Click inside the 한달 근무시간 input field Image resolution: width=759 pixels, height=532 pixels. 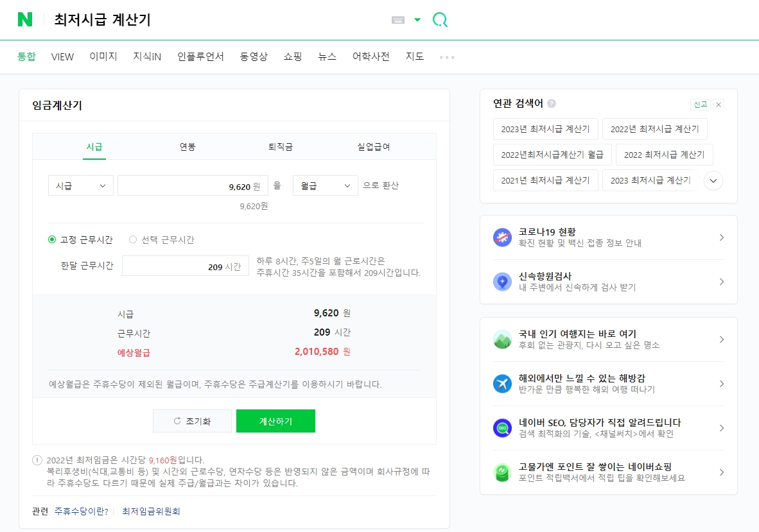186,266
